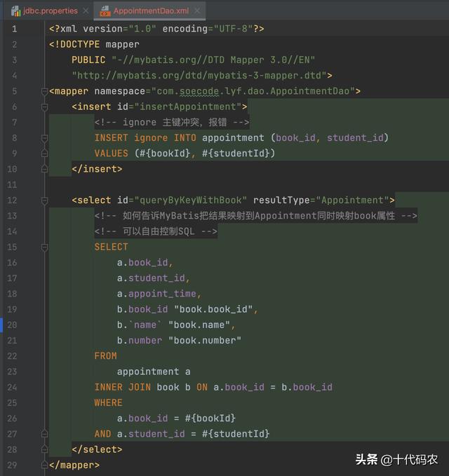The height and width of the screenshot is (476, 449).
Task: Click the jdbc.properties file icon
Action: click(15, 11)
